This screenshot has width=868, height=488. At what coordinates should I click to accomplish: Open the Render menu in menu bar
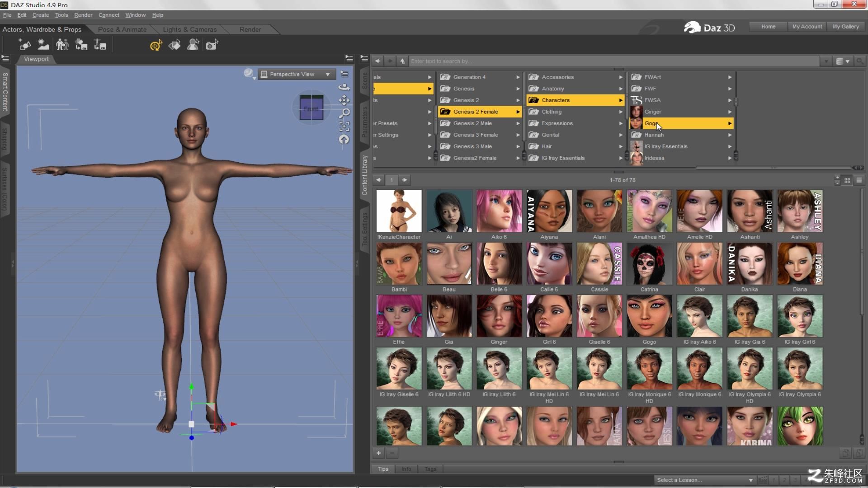(83, 15)
